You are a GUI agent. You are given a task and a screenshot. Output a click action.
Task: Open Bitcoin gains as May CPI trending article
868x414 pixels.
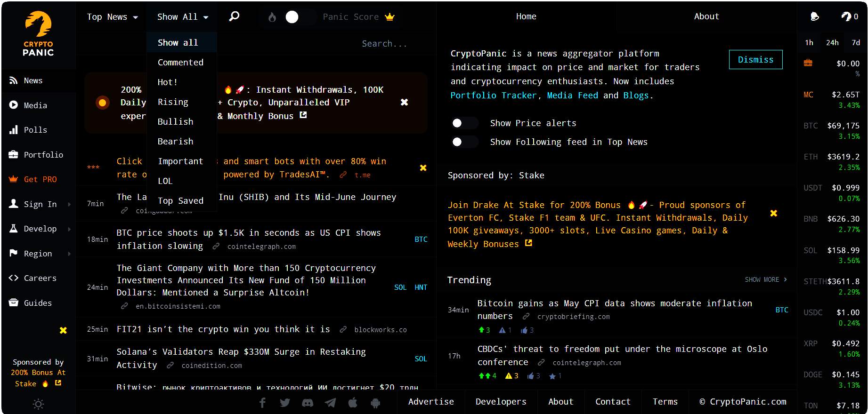[614, 310]
